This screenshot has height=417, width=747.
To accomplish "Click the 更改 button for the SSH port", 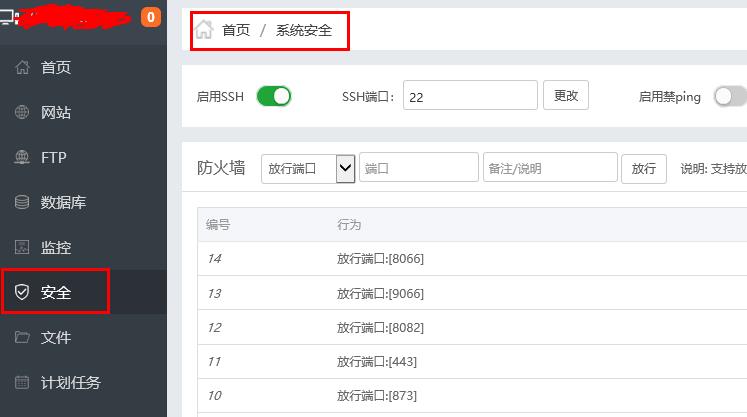I will 565,95.
